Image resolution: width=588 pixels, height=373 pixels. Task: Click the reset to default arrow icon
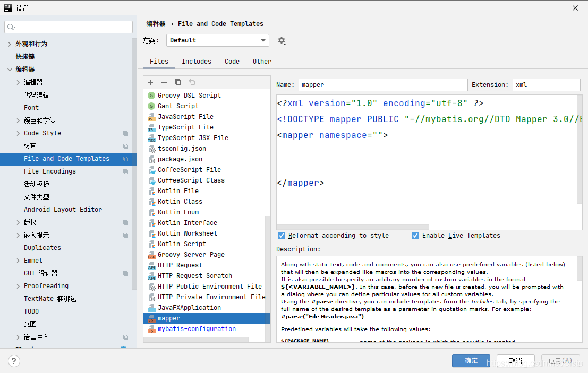coord(192,82)
